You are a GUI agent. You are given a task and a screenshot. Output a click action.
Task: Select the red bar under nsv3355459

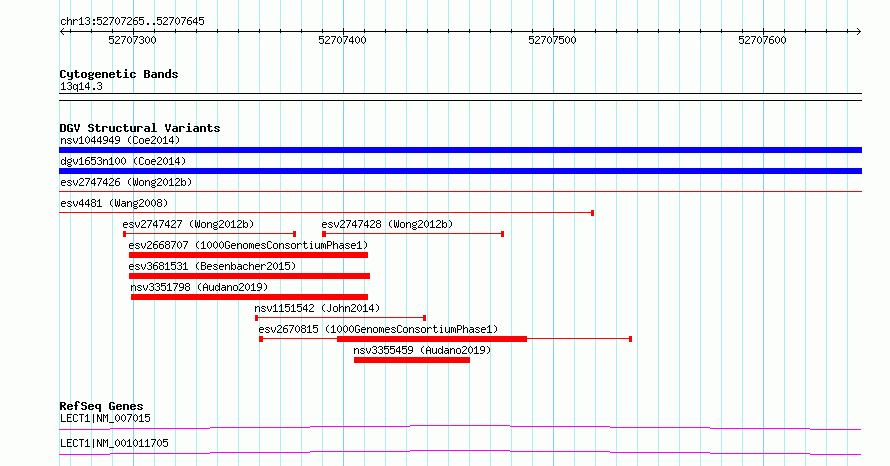coord(412,360)
